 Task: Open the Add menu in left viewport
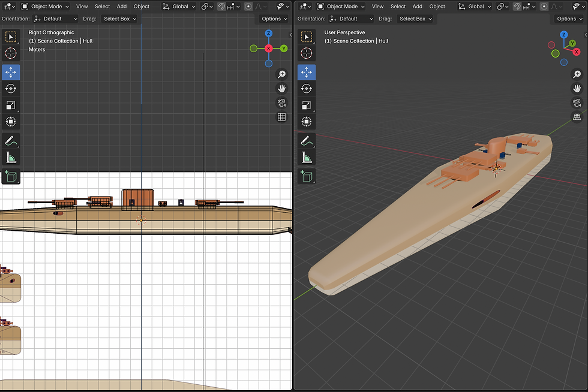[122, 7]
